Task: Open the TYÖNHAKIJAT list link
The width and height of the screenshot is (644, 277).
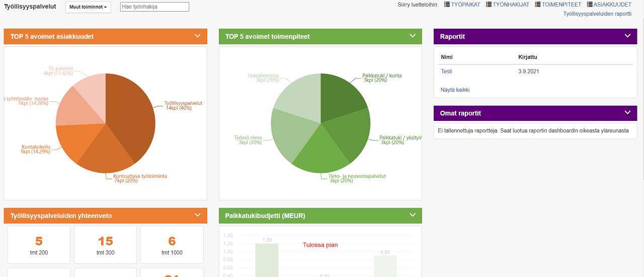Action: (510, 5)
